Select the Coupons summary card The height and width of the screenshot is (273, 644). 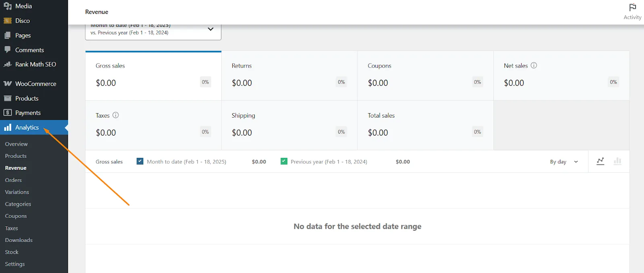coord(425,75)
